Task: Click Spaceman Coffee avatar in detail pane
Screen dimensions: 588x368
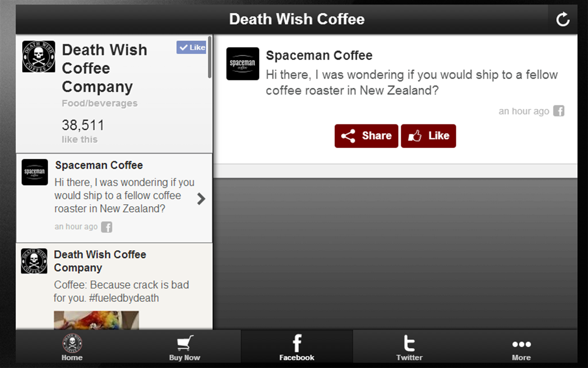Action: tap(243, 63)
